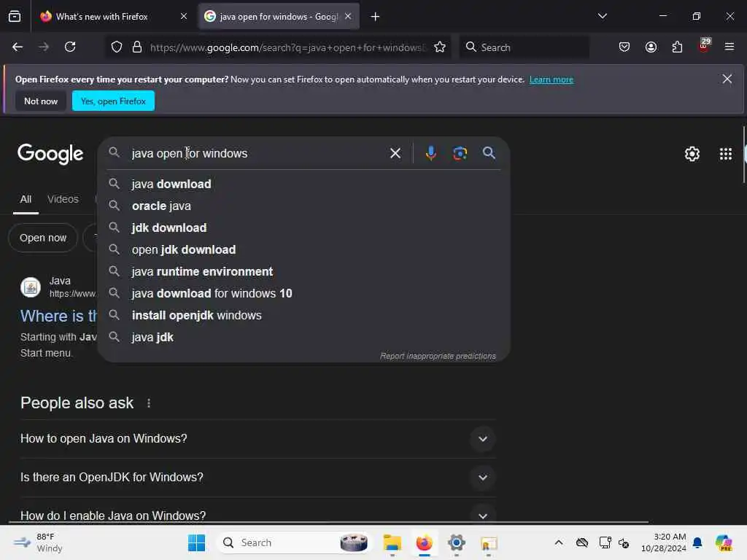The width and height of the screenshot is (747, 560).
Task: Go to Google homepage logo
Action: [50, 154]
